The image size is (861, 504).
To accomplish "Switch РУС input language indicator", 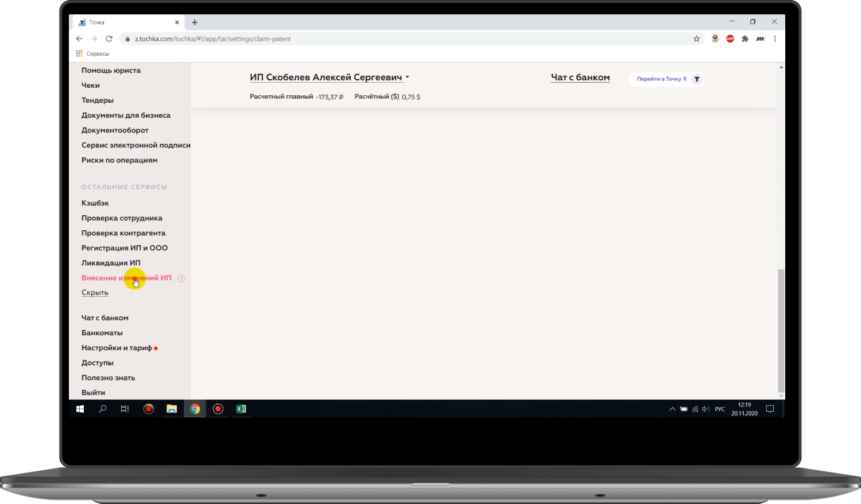I will pos(720,409).
